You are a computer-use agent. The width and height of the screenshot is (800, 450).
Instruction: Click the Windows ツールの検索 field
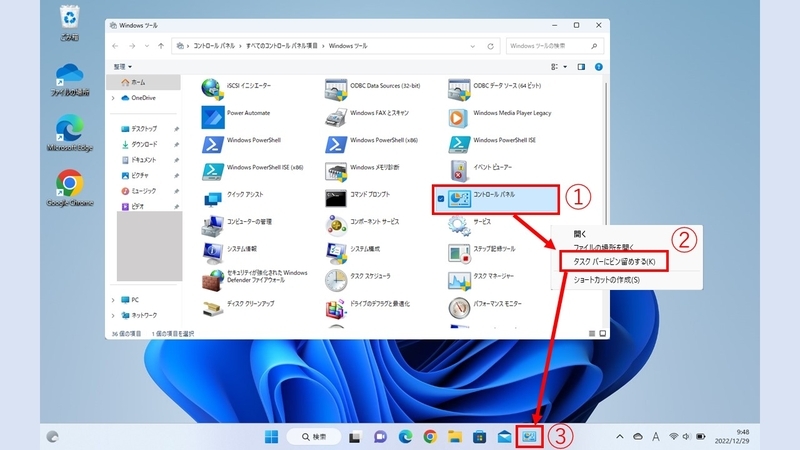[x=555, y=46]
